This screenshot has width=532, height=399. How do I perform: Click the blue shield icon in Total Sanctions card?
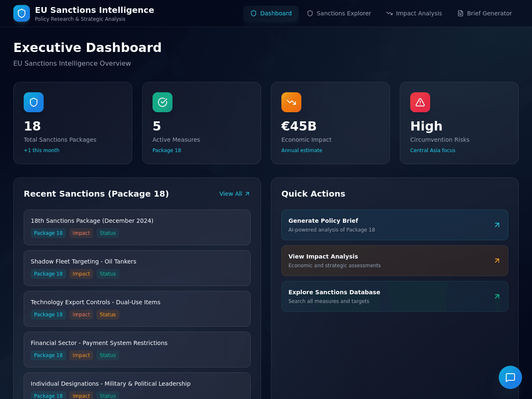(34, 102)
